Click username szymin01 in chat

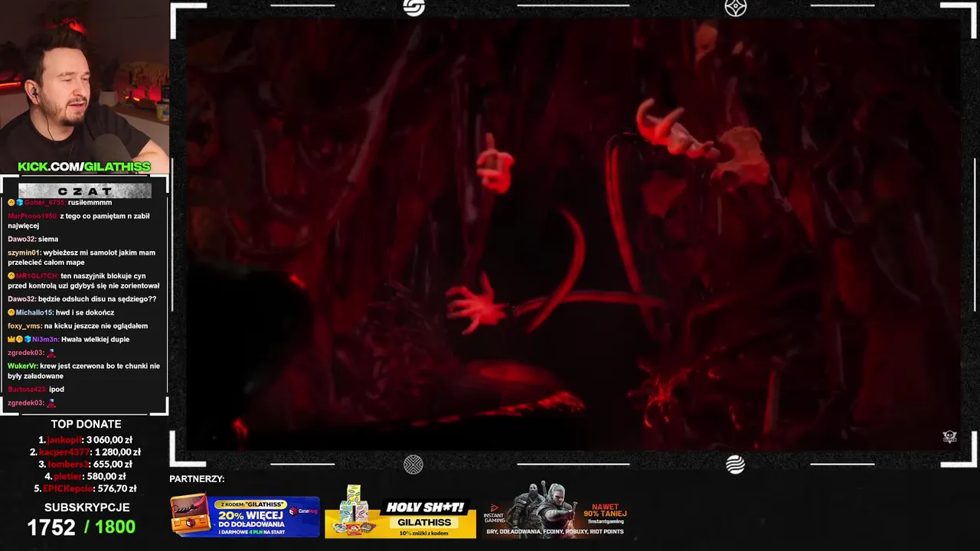coord(24,253)
